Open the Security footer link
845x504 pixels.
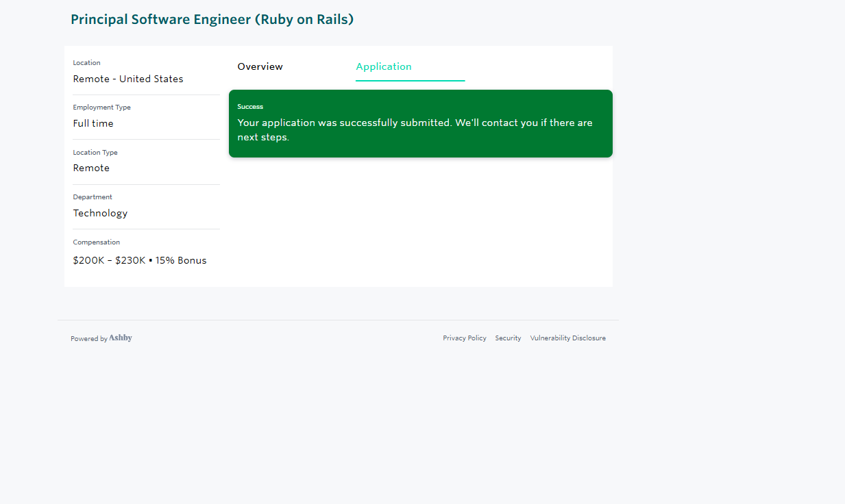(x=508, y=338)
